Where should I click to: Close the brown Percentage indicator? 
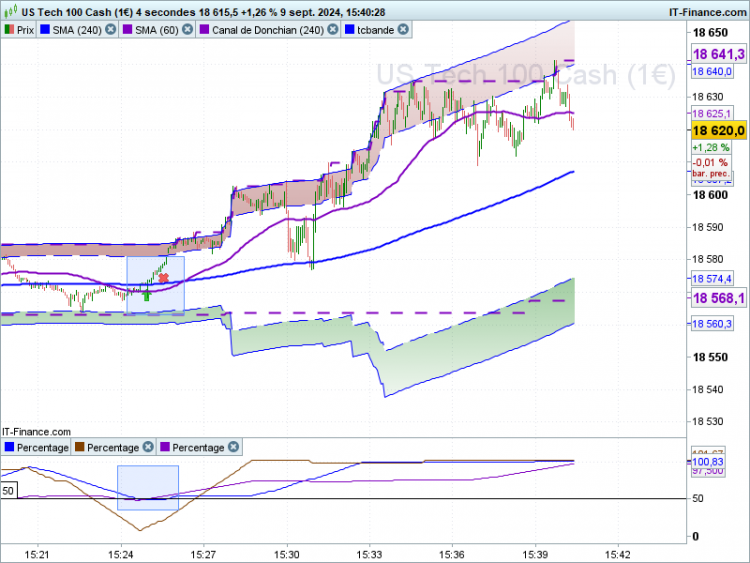point(147,447)
